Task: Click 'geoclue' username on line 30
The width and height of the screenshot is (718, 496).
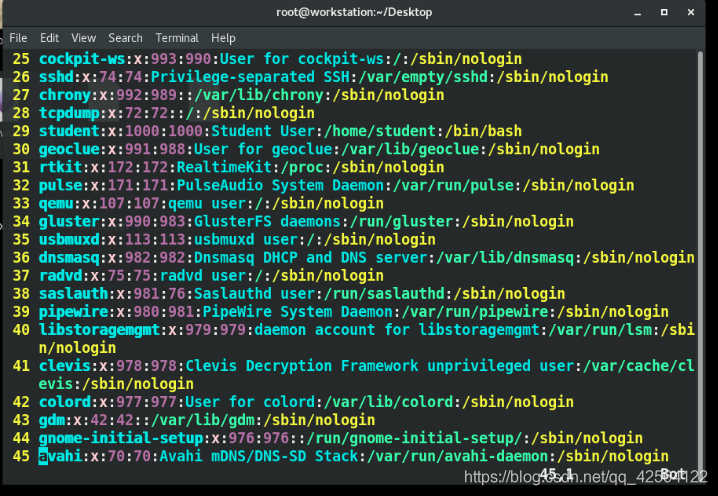Action: click(69, 149)
